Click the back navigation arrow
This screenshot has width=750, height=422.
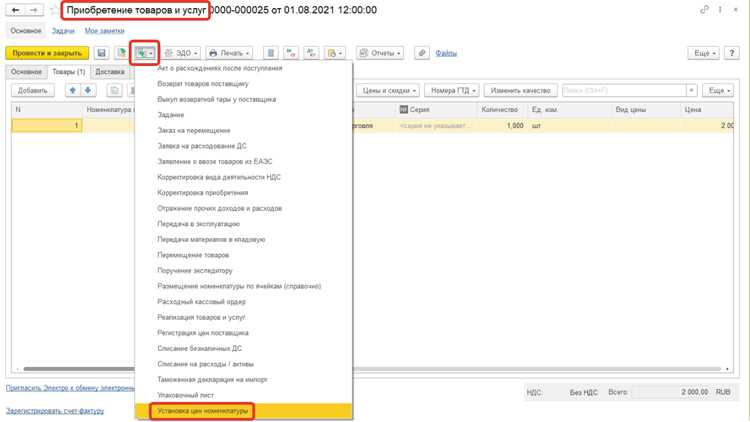pos(15,10)
